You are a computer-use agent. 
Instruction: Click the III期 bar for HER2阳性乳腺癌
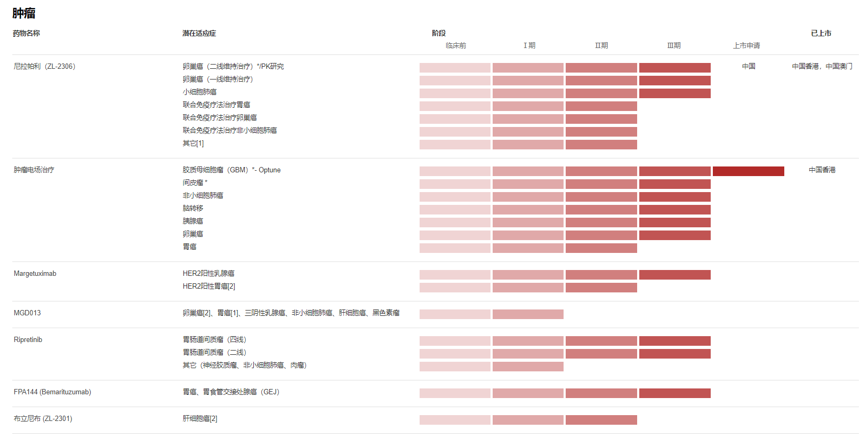674,275
